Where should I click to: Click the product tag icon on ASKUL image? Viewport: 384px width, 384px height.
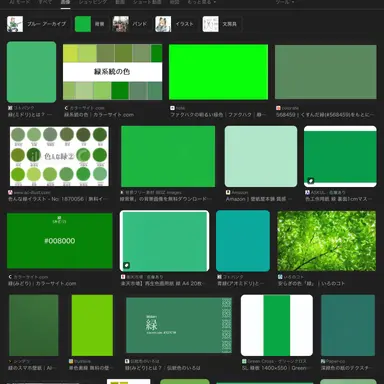[311, 181]
